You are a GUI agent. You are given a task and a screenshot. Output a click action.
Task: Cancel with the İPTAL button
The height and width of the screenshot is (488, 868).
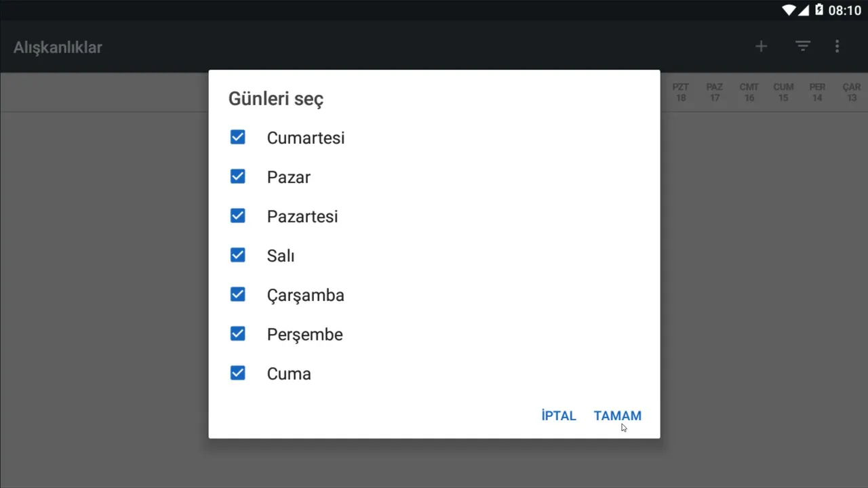point(559,416)
